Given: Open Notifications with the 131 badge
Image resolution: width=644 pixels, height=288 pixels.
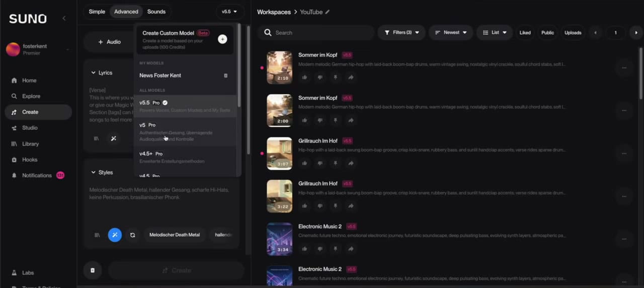Looking at the screenshot, I should coord(38,175).
